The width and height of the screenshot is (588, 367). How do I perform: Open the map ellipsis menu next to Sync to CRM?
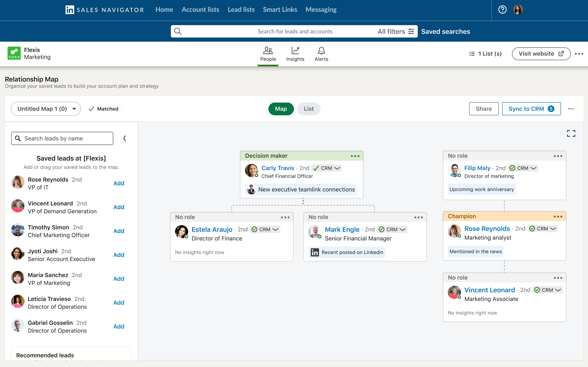click(x=571, y=109)
